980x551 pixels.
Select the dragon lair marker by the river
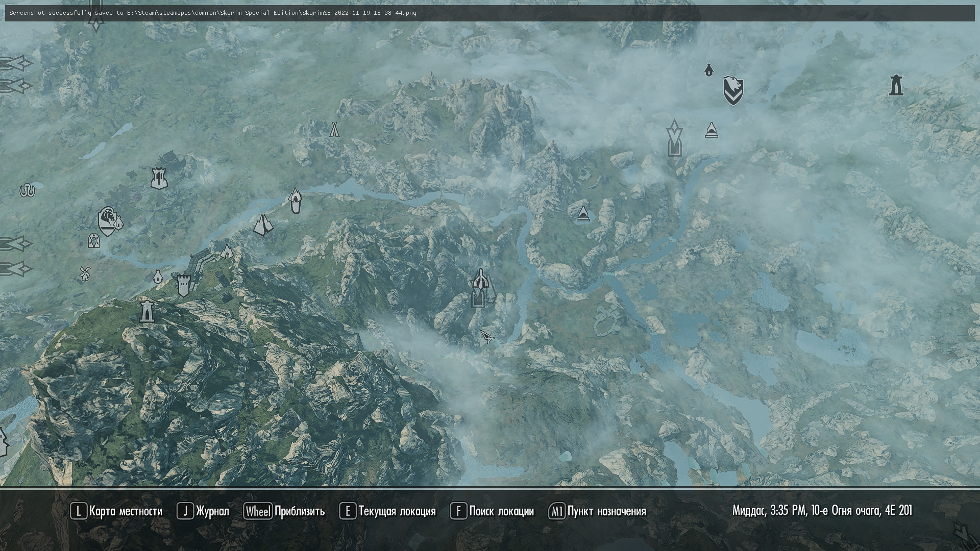tap(295, 201)
